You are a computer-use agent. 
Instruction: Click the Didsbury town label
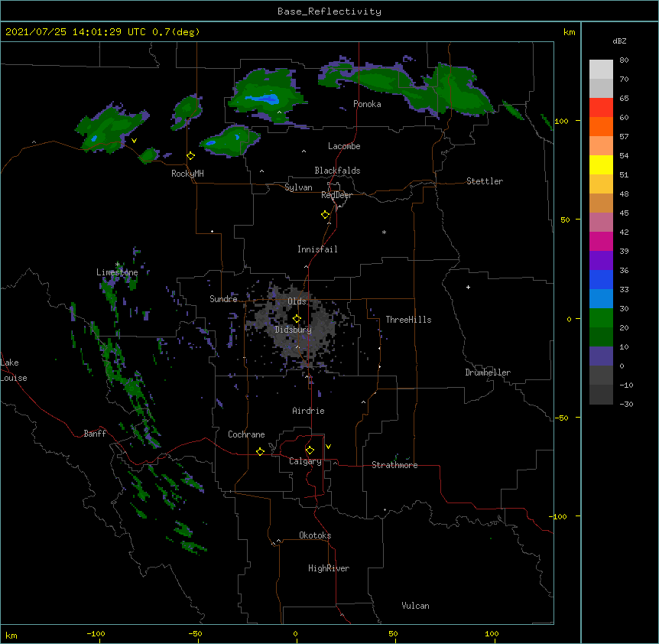tap(294, 330)
